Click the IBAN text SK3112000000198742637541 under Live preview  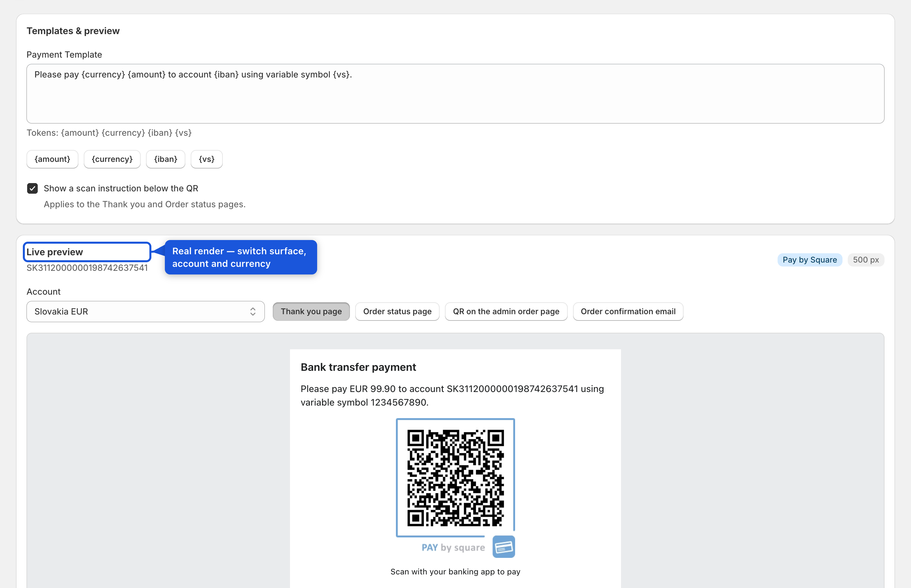pyautogui.click(x=87, y=268)
